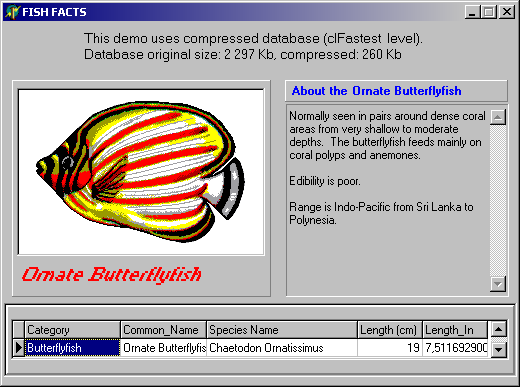Screen dimensions: 520x387
Task: Click the grid scrollbar down arrow
Action: tap(499, 349)
